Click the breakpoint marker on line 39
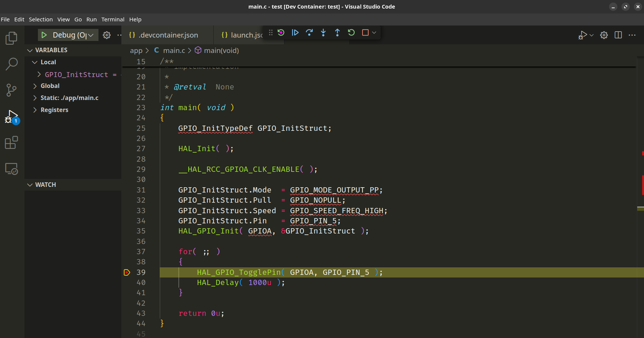Screen dimensions: 644x338 (127, 272)
